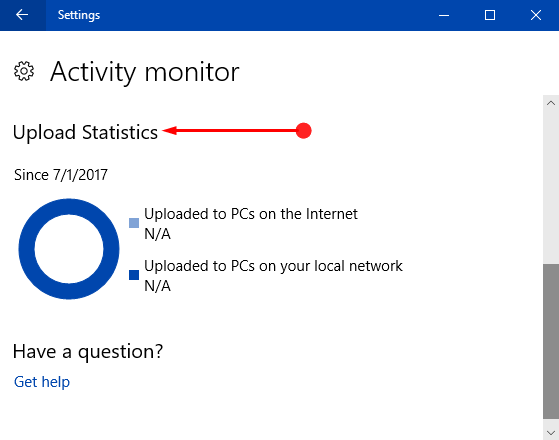The height and width of the screenshot is (440, 559).
Task: Click the scrollbar track above the thumb
Action: tap(551, 187)
